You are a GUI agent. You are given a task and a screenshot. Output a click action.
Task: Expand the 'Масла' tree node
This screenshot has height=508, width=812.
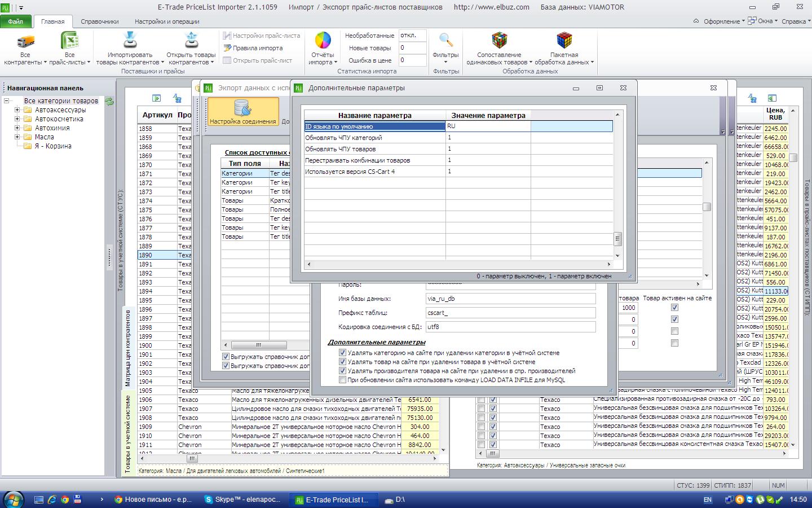(x=17, y=137)
